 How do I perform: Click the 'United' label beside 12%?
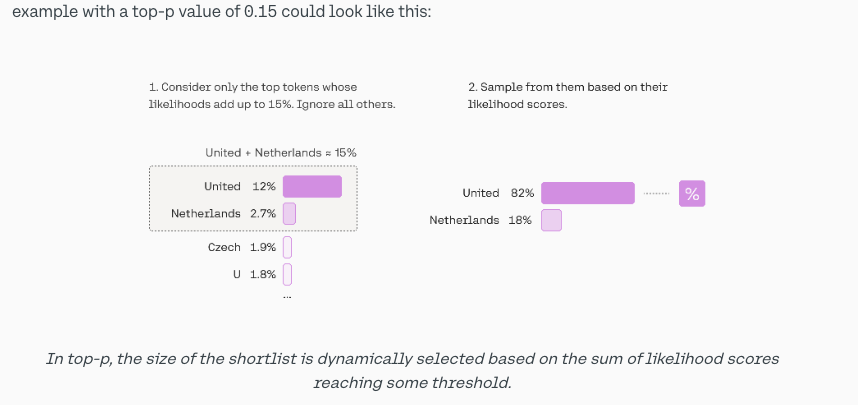pyautogui.click(x=222, y=187)
